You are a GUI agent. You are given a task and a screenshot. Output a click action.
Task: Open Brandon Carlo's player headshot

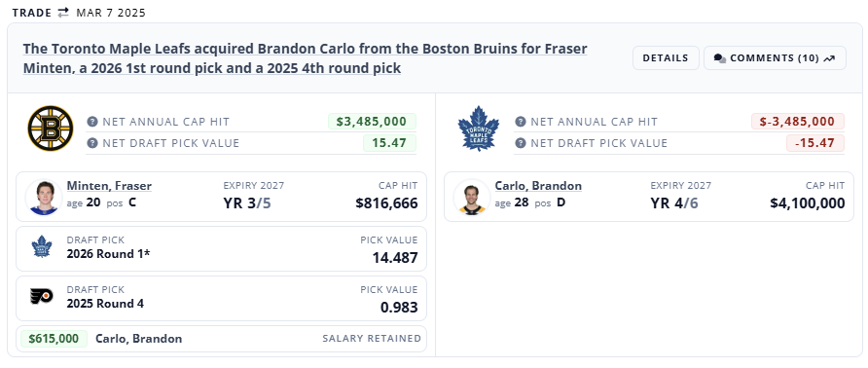click(x=472, y=197)
